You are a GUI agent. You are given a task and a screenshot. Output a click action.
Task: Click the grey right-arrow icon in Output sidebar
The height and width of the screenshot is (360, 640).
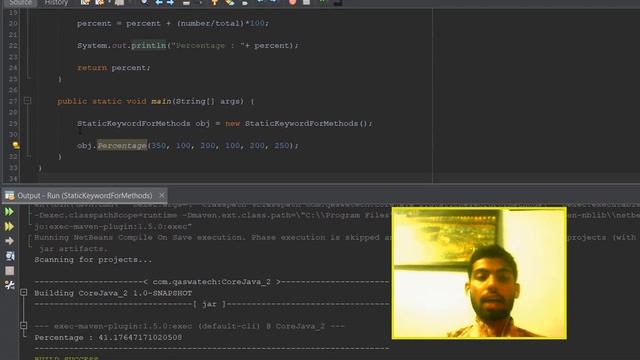click(x=9, y=241)
